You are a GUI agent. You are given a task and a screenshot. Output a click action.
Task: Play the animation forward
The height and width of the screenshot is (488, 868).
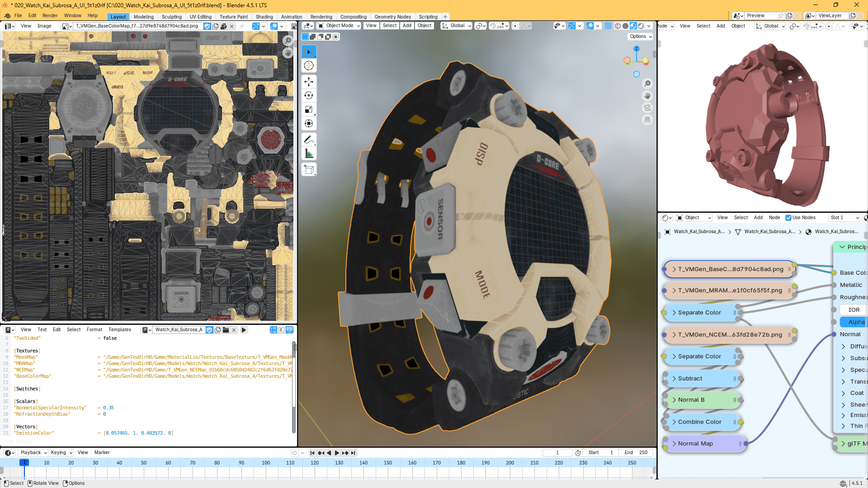337,453
